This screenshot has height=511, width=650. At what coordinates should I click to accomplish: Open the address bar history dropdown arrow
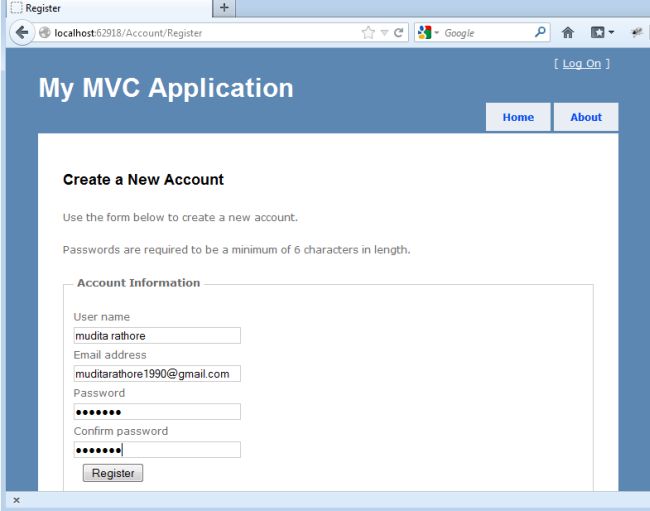pos(384,33)
